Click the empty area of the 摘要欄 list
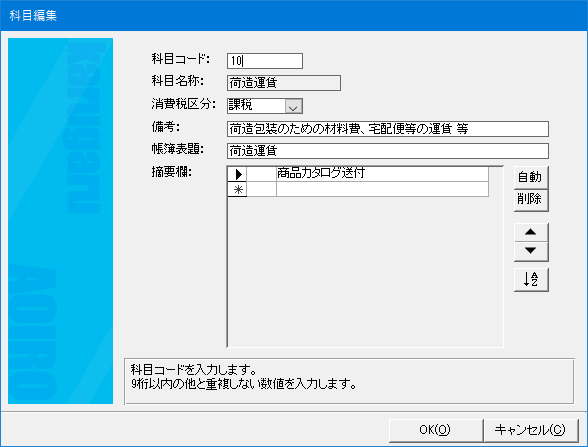This screenshot has height=447, width=588. pyautogui.click(x=365, y=272)
